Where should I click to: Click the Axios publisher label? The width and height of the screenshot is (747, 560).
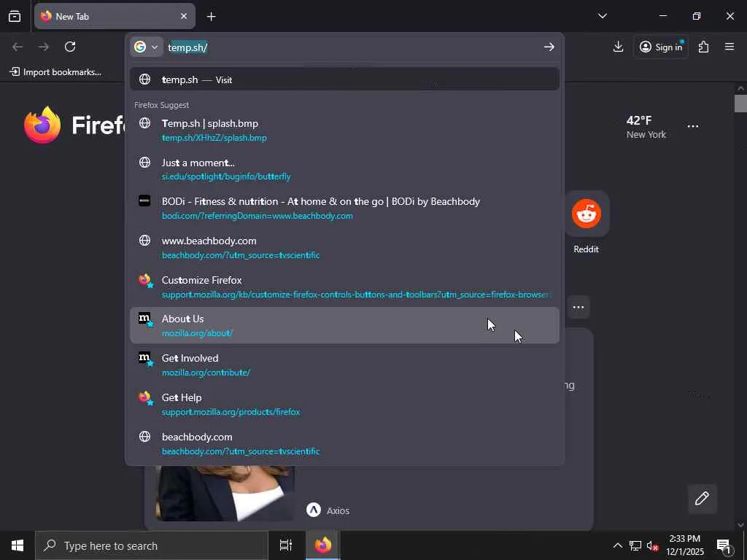point(338,510)
